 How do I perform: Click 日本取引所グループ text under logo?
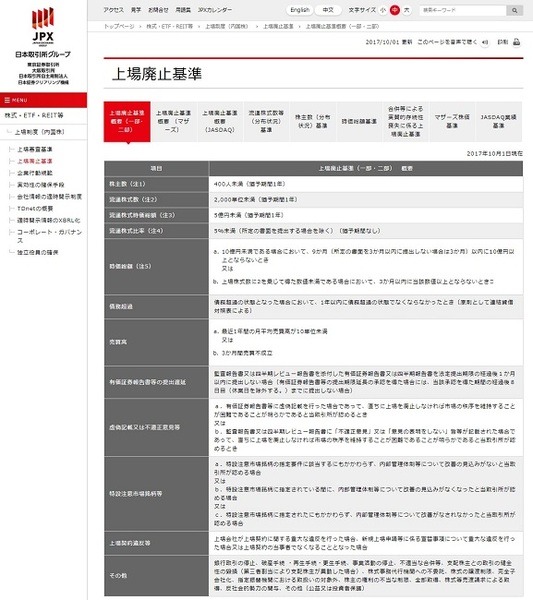(43, 55)
